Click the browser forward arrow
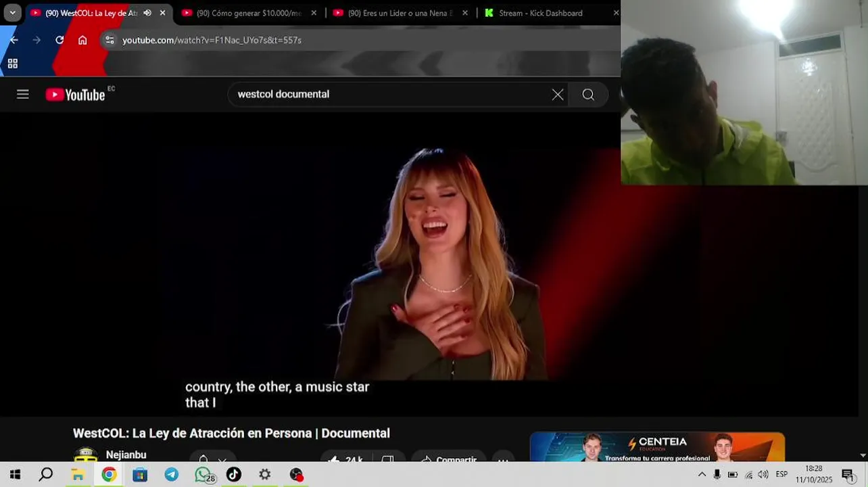This screenshot has width=868, height=487. point(37,40)
